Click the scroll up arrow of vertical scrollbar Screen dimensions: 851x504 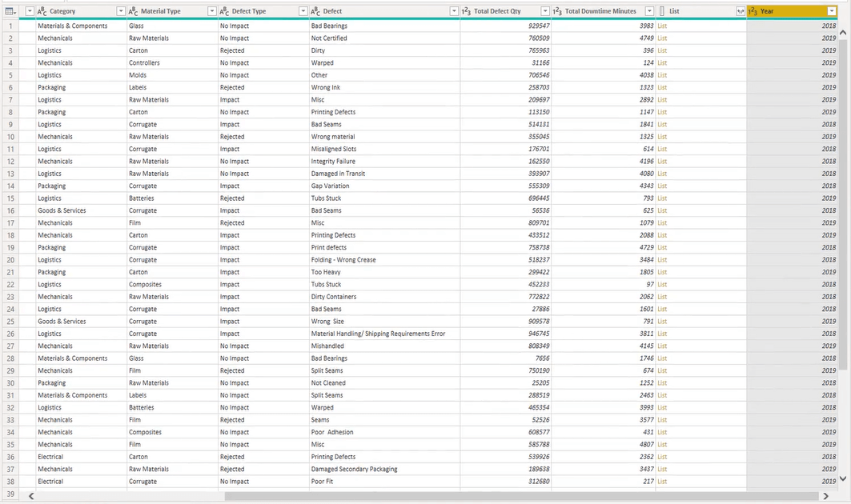(843, 33)
